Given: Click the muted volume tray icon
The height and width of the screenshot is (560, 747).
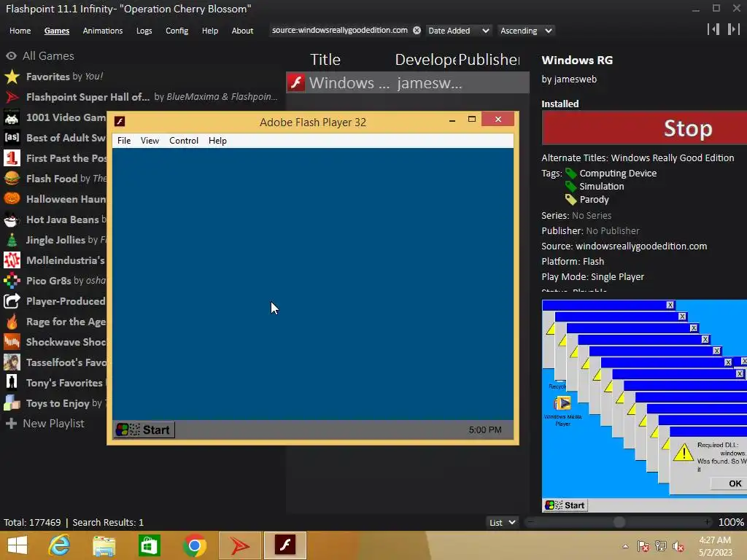Looking at the screenshot, I should click(678, 546).
